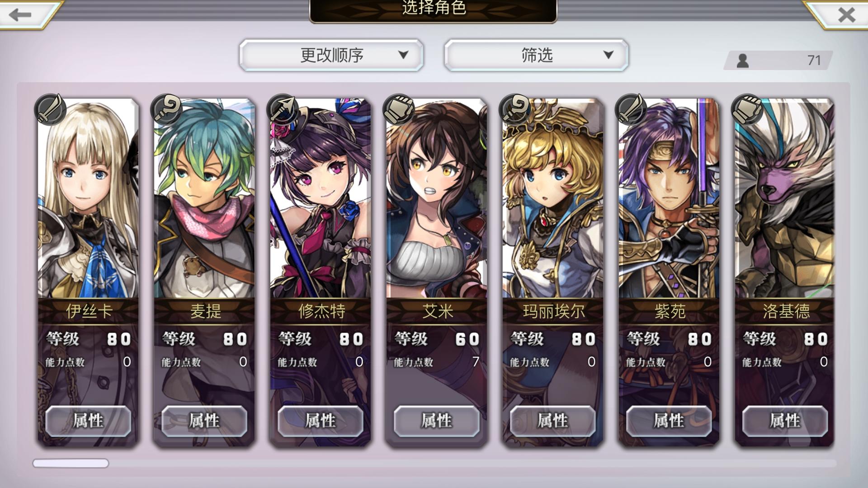The image size is (868, 488).
Task: Tap the fist class icon on 洛基德's card
Action: (x=747, y=109)
